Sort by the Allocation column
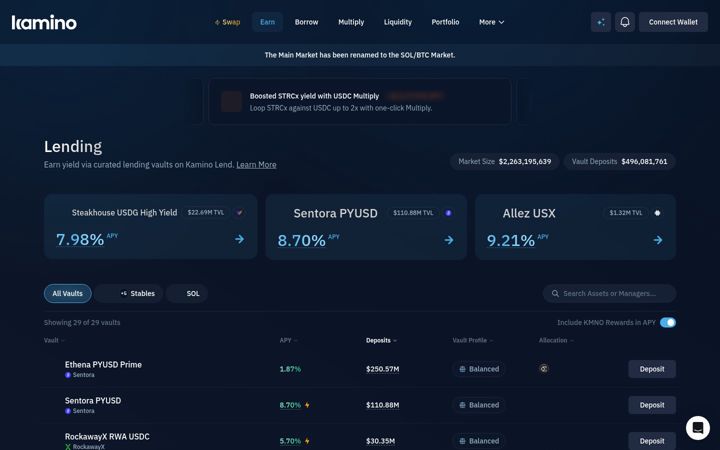Screen dimensions: 720x450 tap(556, 340)
